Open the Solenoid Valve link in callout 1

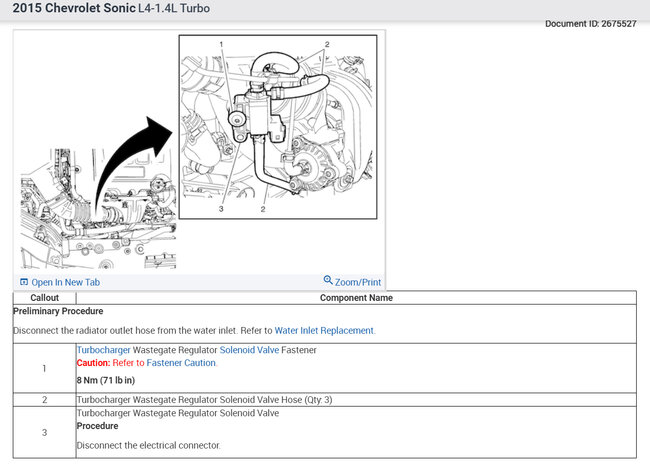tap(249, 350)
